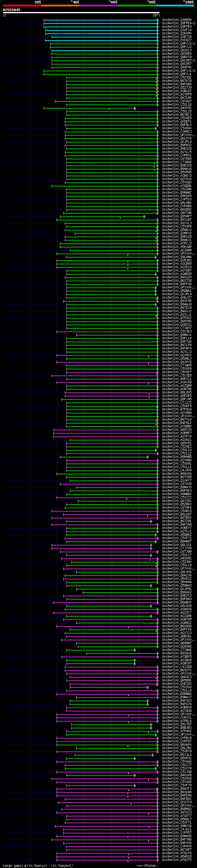Click UniRef100_Q9FJ45 in the hit list
Image resolution: width=197 pixels, height=868 pixels.
176,399
